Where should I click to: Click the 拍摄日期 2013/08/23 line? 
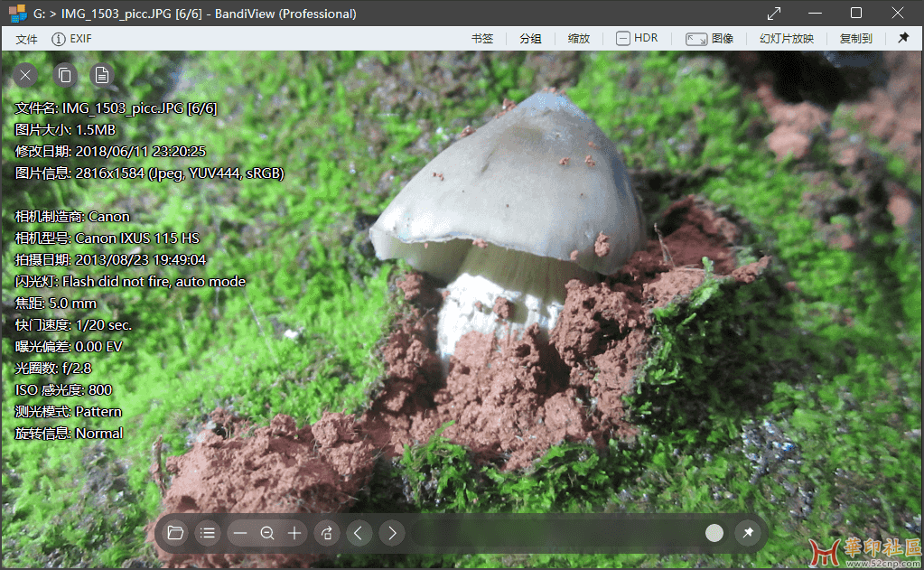tap(110, 260)
